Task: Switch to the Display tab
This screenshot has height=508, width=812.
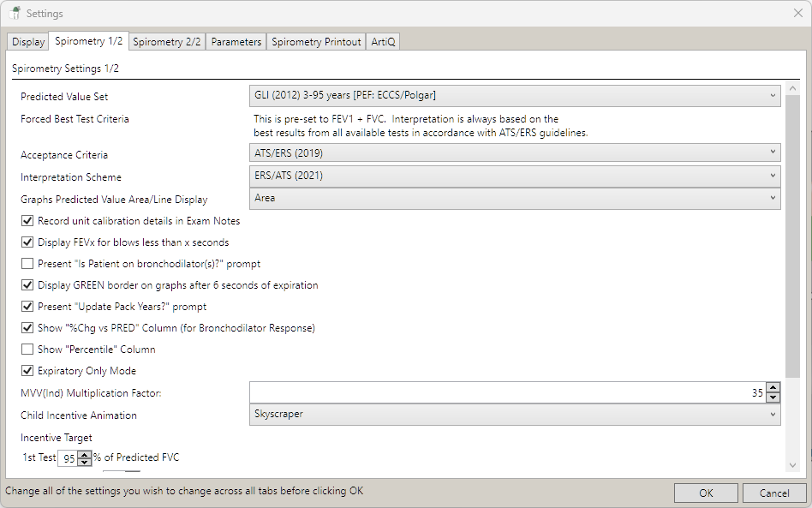Action: coord(28,42)
